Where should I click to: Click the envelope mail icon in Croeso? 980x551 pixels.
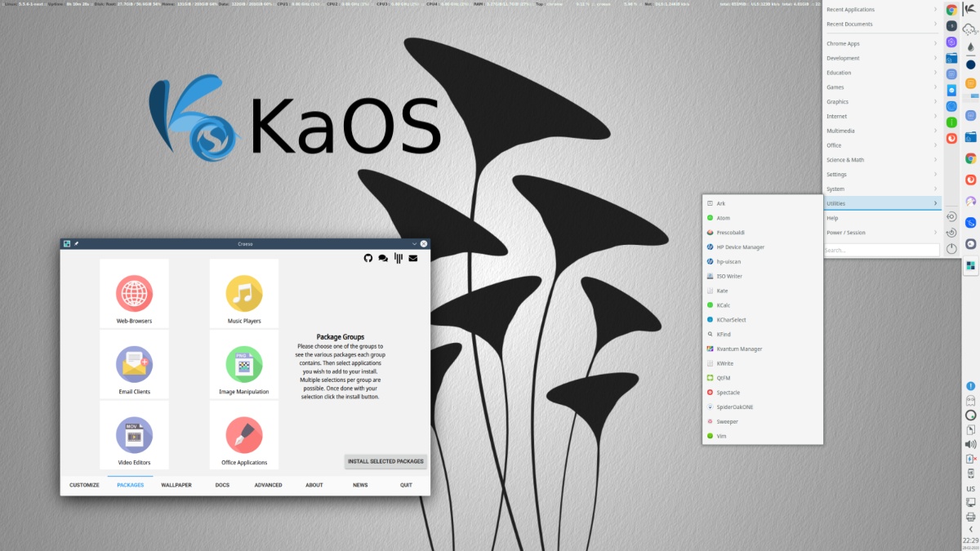tap(413, 258)
